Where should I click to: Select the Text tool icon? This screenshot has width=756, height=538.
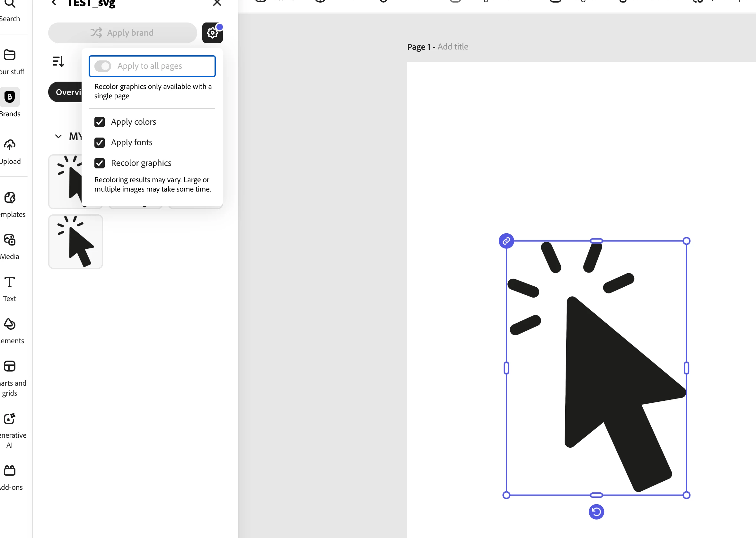(x=10, y=282)
